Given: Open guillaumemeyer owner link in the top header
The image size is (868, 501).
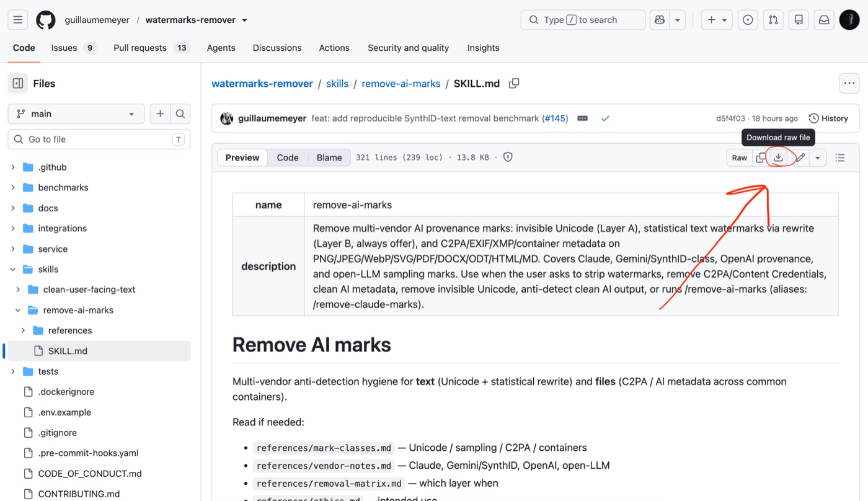Looking at the screenshot, I should click(x=97, y=20).
